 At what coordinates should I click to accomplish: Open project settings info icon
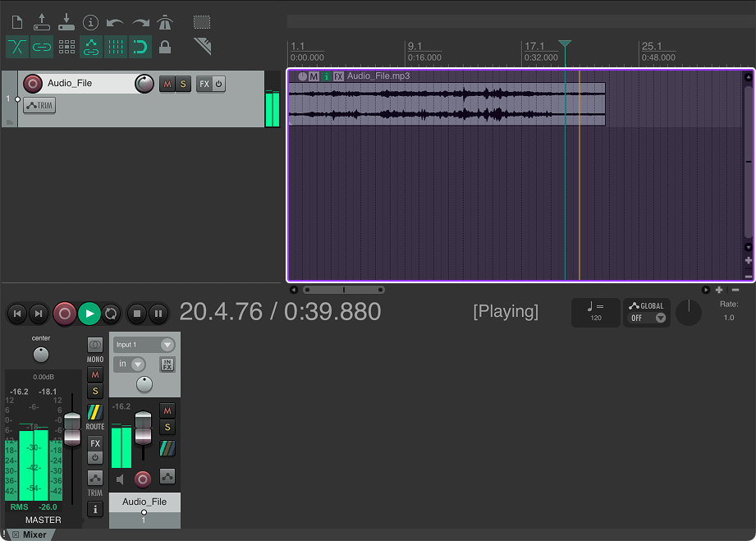click(x=90, y=22)
